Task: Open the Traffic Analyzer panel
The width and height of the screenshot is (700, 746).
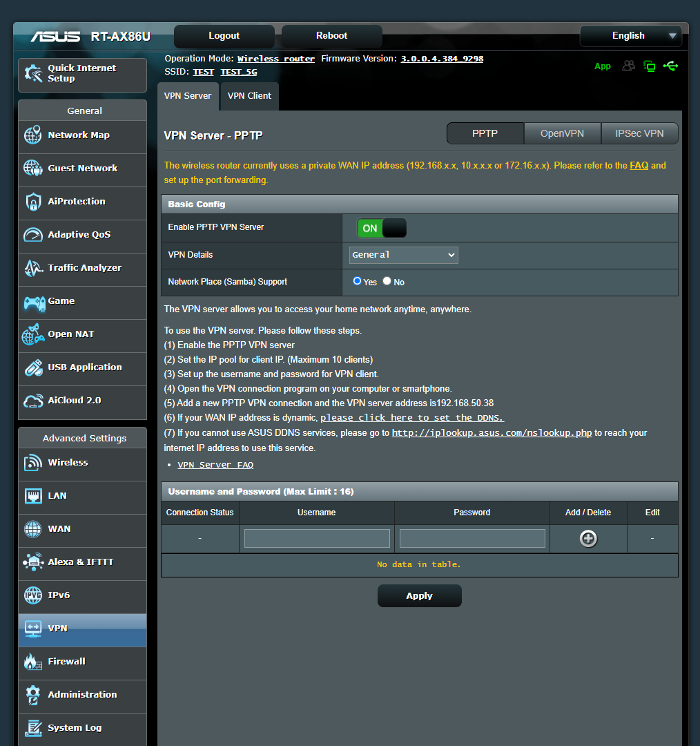Action: click(x=32, y=269)
